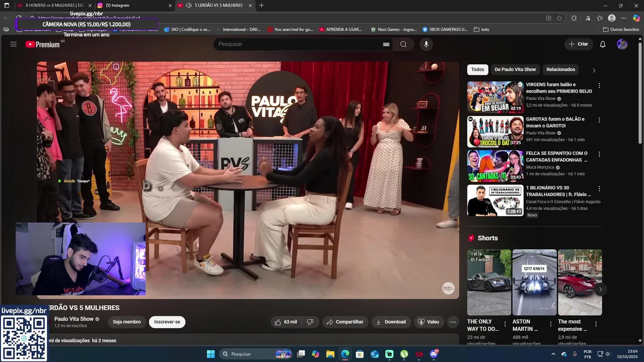
Task: Open FELCA SE ESPANTOU video thumbnail
Action: [x=495, y=166]
